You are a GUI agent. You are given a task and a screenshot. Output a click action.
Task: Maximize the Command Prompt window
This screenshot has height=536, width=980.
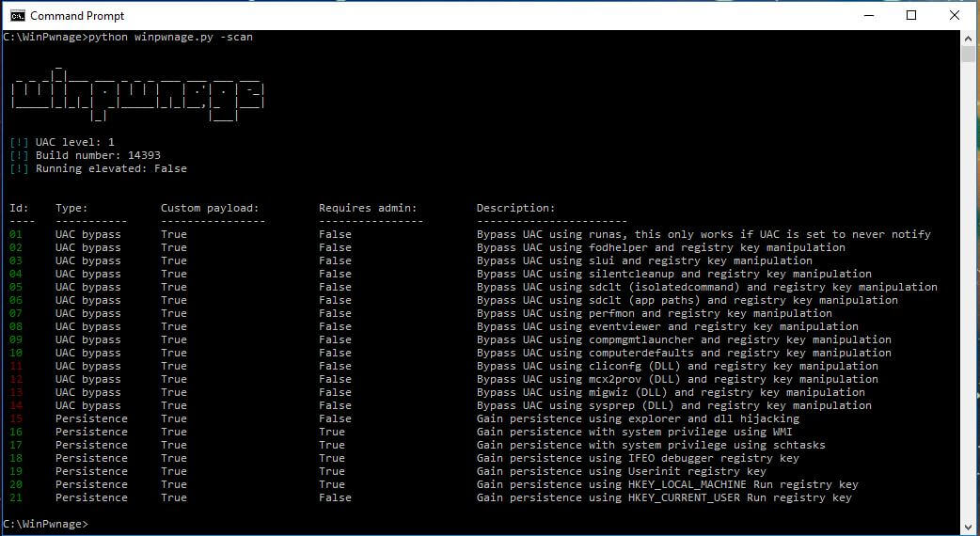coord(910,15)
